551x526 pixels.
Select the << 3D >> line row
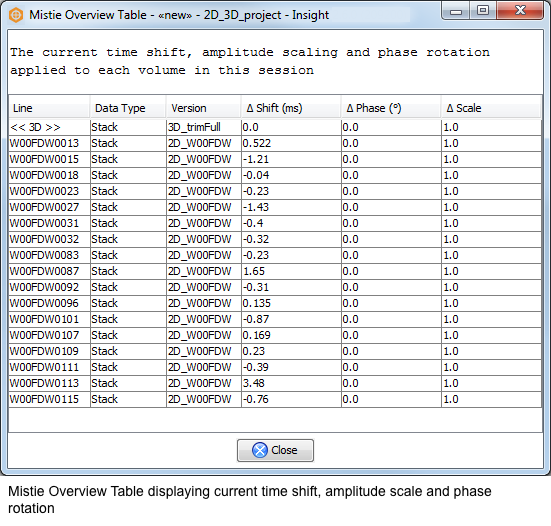click(x=50, y=127)
